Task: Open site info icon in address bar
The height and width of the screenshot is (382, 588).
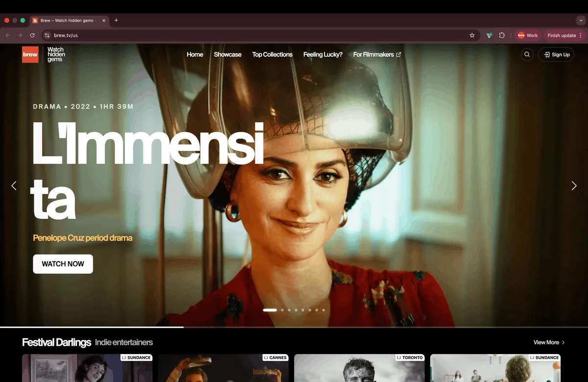Action: 47,35
